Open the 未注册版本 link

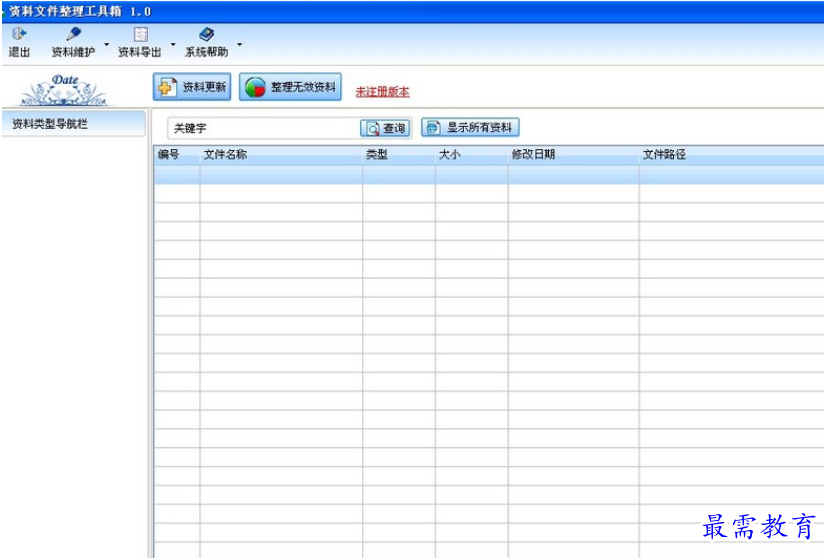pos(383,91)
